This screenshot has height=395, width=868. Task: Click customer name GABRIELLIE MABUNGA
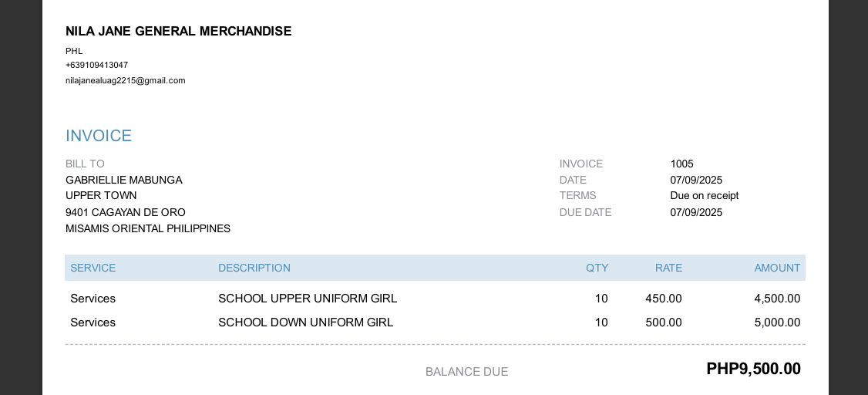coord(123,180)
